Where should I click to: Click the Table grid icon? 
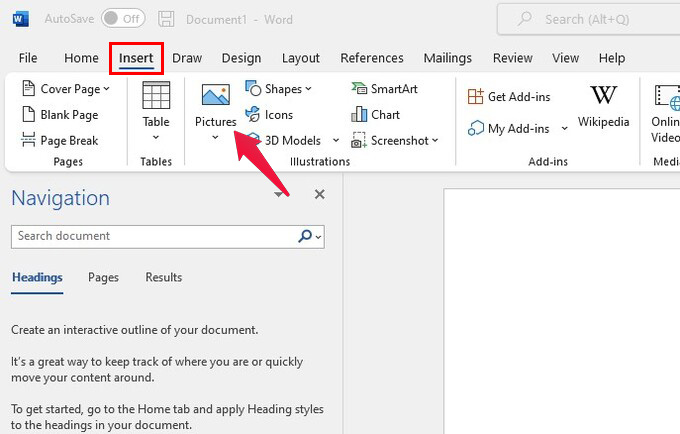[x=156, y=95]
